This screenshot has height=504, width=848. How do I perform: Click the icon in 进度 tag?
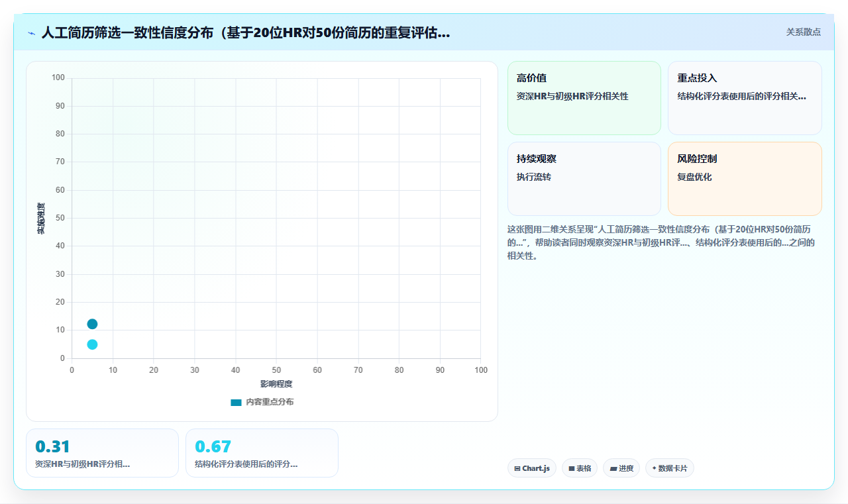(613, 468)
